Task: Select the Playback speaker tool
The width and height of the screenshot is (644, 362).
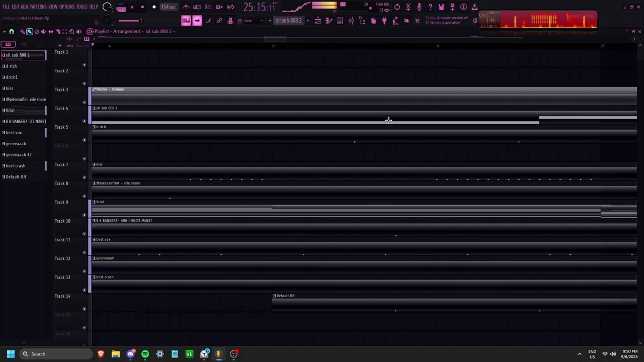Action: pos(79,32)
